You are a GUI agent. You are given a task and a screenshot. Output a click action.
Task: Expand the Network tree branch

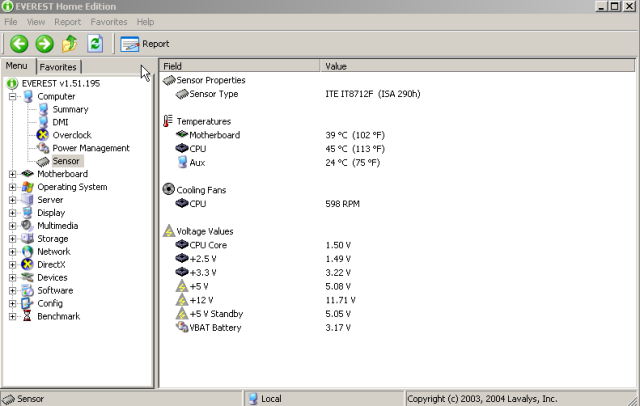pos(13,252)
